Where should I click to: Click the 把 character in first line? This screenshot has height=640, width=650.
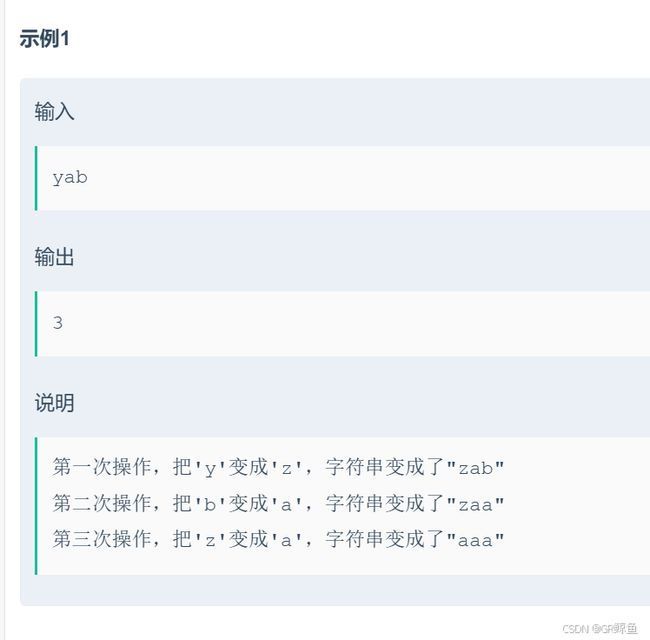click(182, 467)
